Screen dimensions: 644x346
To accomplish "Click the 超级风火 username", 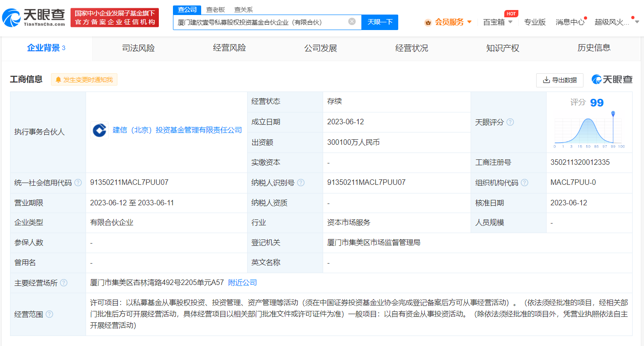I will click(x=612, y=22).
